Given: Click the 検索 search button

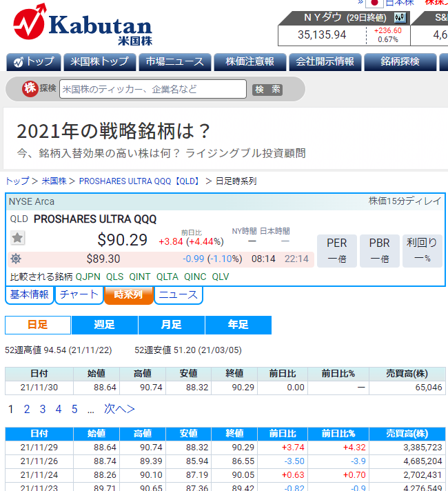Looking at the screenshot, I should click(x=267, y=90).
